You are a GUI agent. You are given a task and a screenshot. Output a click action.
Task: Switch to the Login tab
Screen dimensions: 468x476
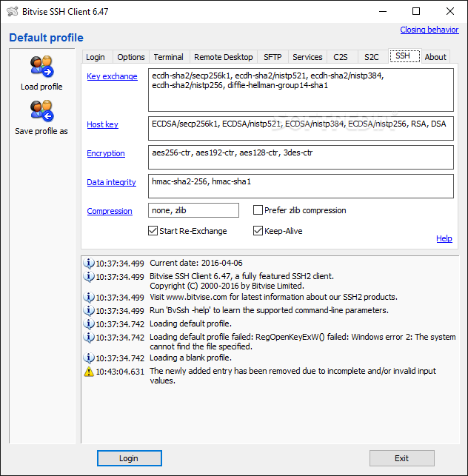tap(96, 57)
